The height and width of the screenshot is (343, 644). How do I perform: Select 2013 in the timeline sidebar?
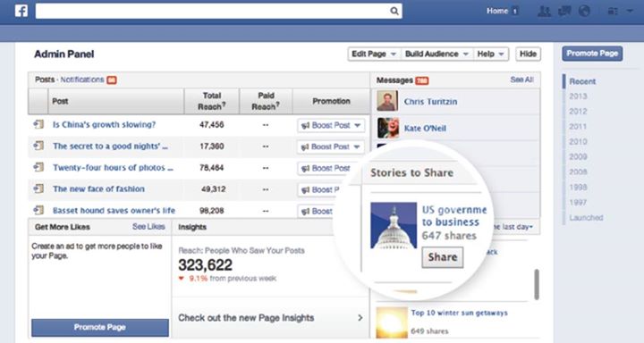tap(578, 96)
